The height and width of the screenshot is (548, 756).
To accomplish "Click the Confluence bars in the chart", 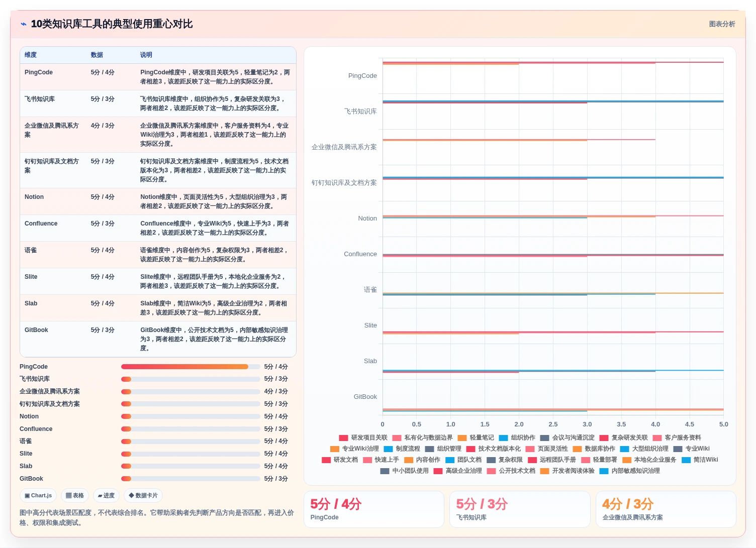I will point(553,255).
